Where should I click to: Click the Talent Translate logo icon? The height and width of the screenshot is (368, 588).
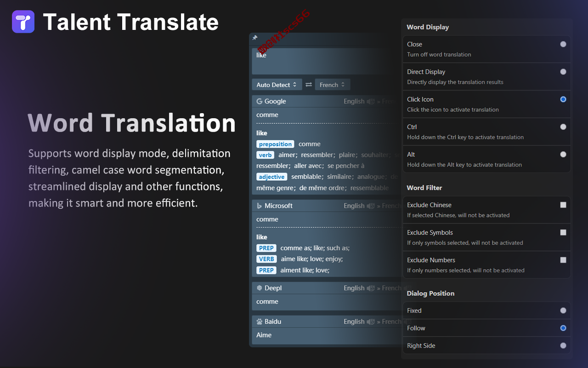23,22
